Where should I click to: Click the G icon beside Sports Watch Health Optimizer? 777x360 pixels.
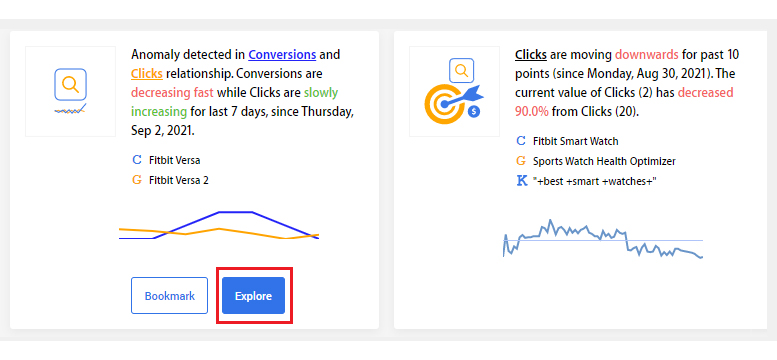521,161
